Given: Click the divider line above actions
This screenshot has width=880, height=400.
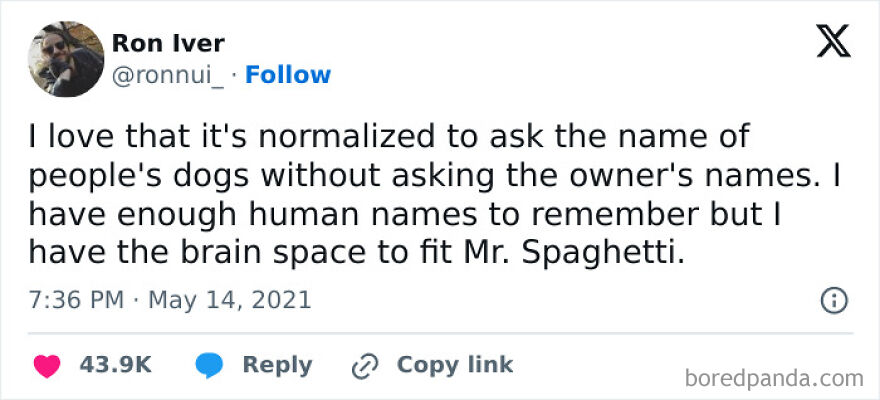Looking at the screenshot, I should pos(440,333).
